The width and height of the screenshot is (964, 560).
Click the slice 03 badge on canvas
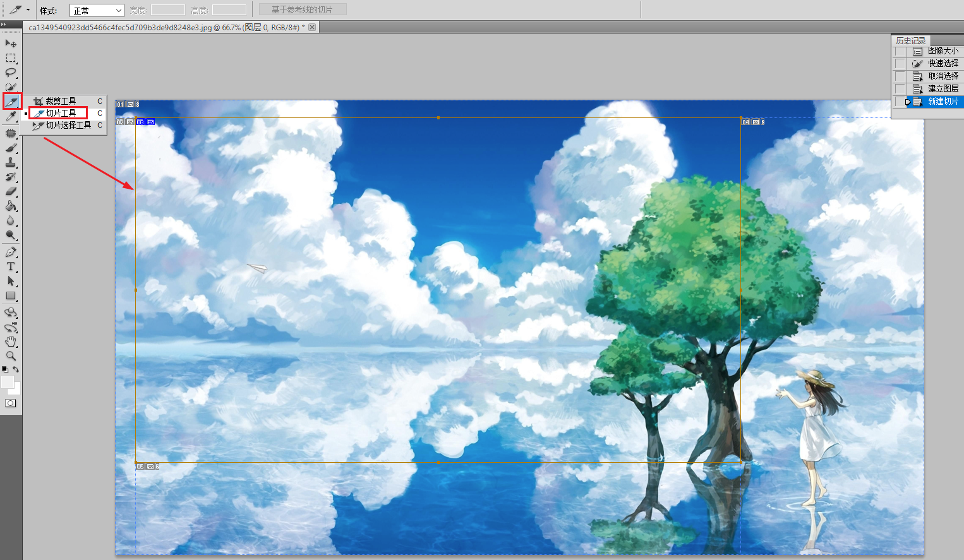(145, 122)
